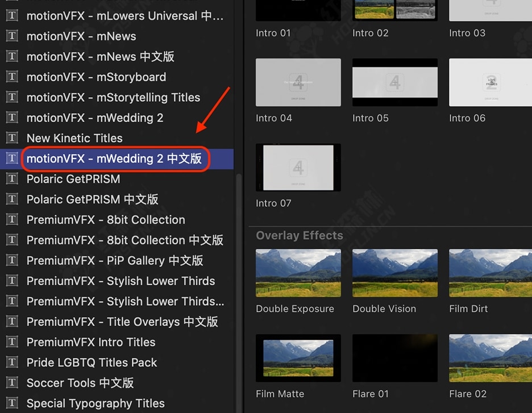
Task: Click the Intro 02 label
Action: (371, 33)
